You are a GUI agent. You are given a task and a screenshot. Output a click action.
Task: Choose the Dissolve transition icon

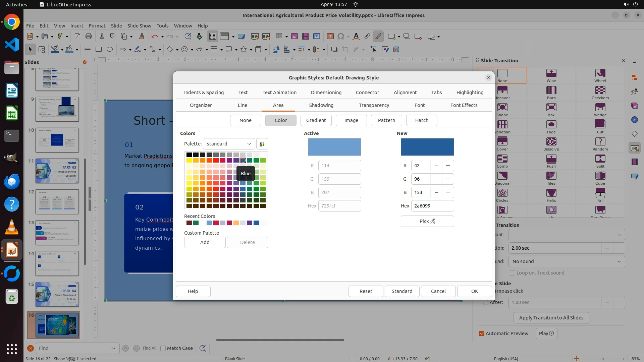pyautogui.click(x=551, y=142)
